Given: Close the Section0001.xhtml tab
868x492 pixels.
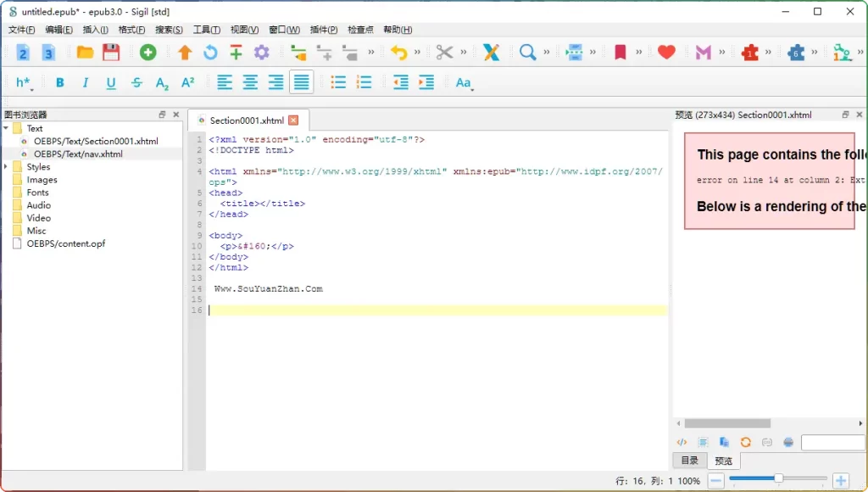Looking at the screenshot, I should pos(293,120).
